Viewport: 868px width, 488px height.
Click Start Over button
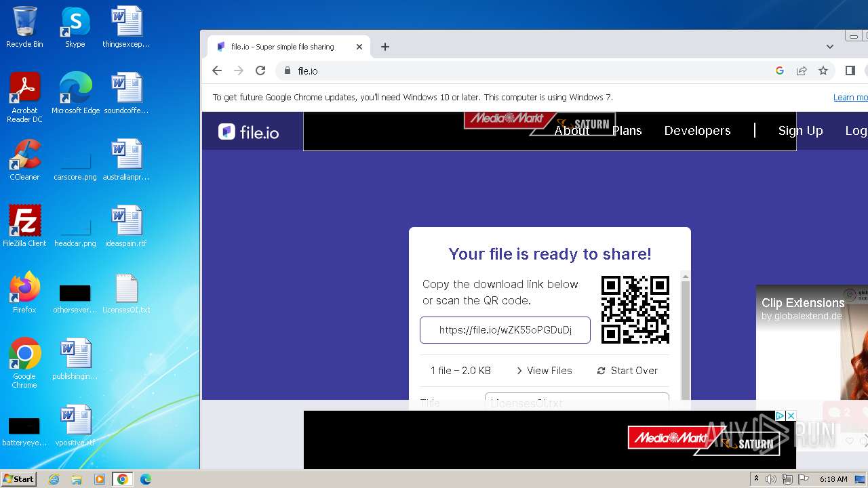coord(627,371)
